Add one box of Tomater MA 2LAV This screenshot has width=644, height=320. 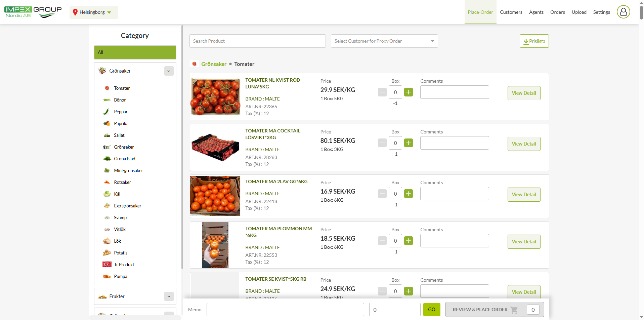pos(408,194)
